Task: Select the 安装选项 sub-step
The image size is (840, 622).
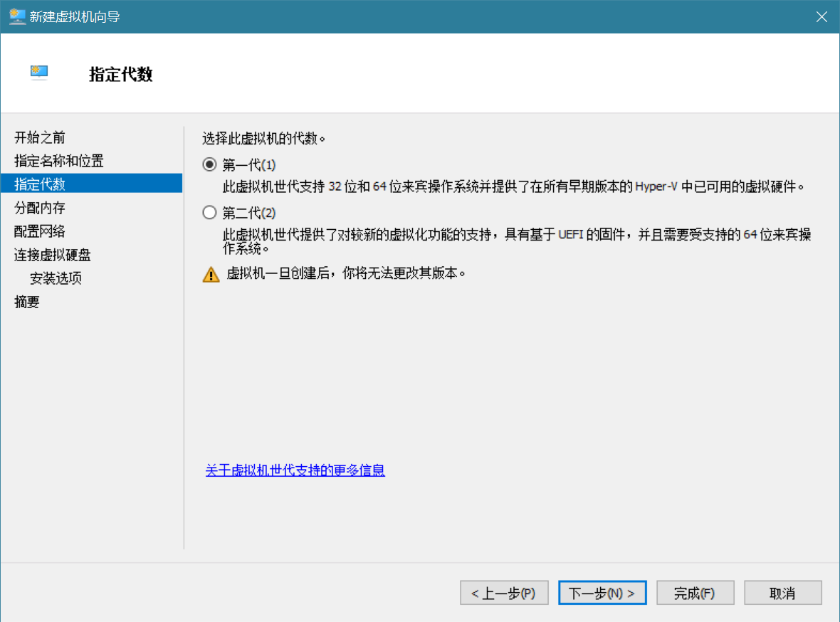Action: [56, 278]
